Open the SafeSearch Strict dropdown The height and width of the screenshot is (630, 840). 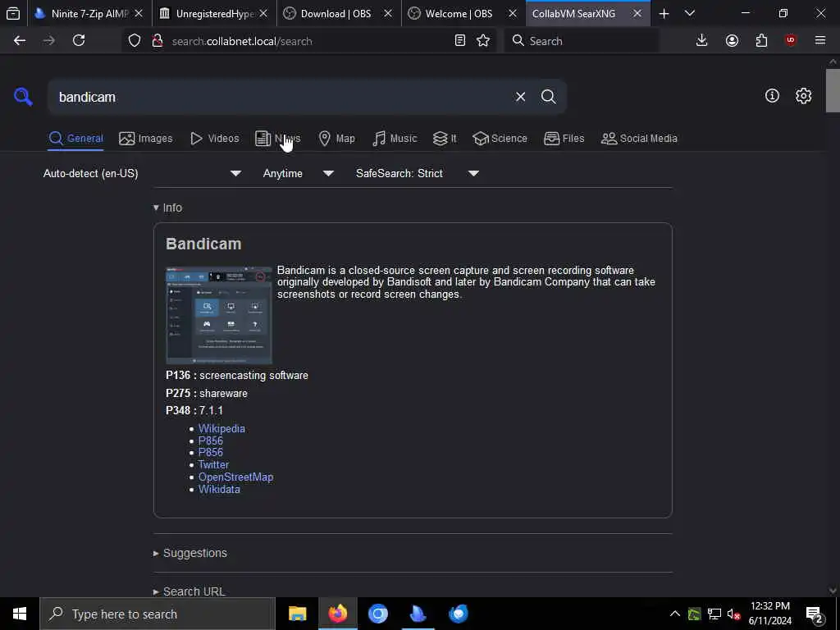418,174
